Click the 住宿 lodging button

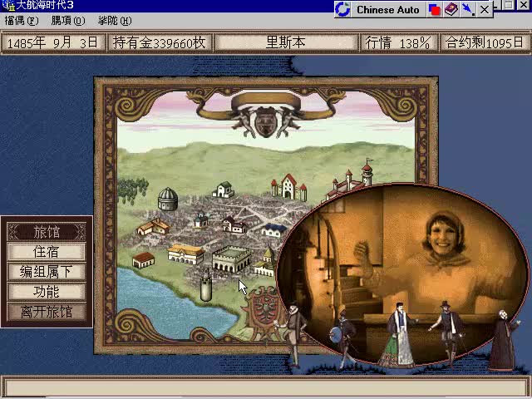point(47,252)
